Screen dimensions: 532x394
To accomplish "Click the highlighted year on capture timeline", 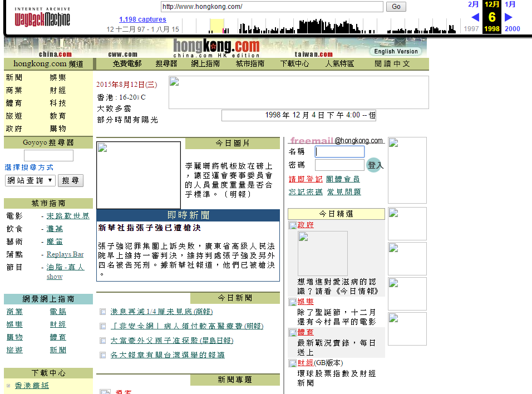I will (x=216, y=27).
